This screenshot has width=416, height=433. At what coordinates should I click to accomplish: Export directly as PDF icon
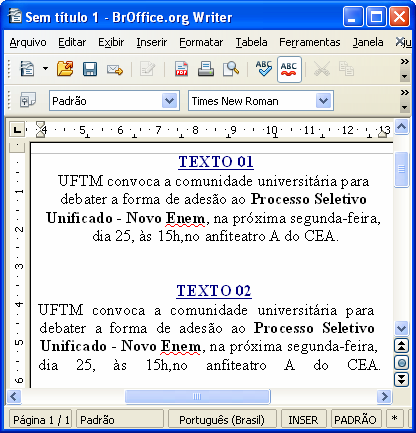coord(181,69)
